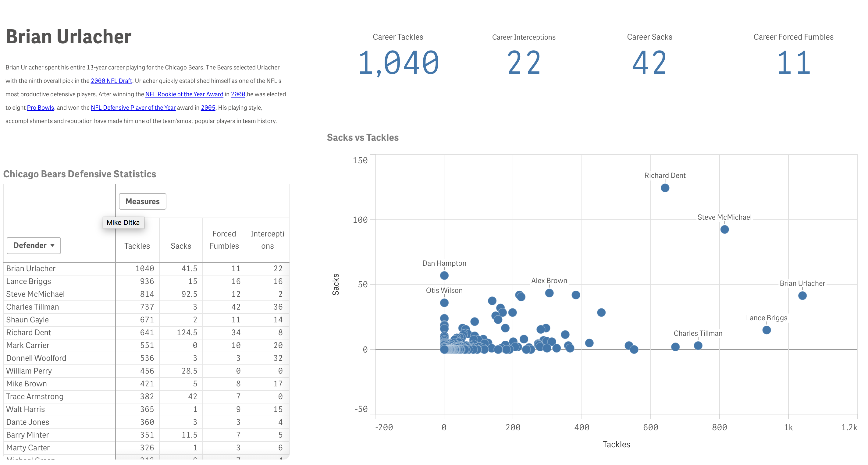Click the Sacks column header
This screenshot has width=868, height=465.
pyautogui.click(x=181, y=246)
